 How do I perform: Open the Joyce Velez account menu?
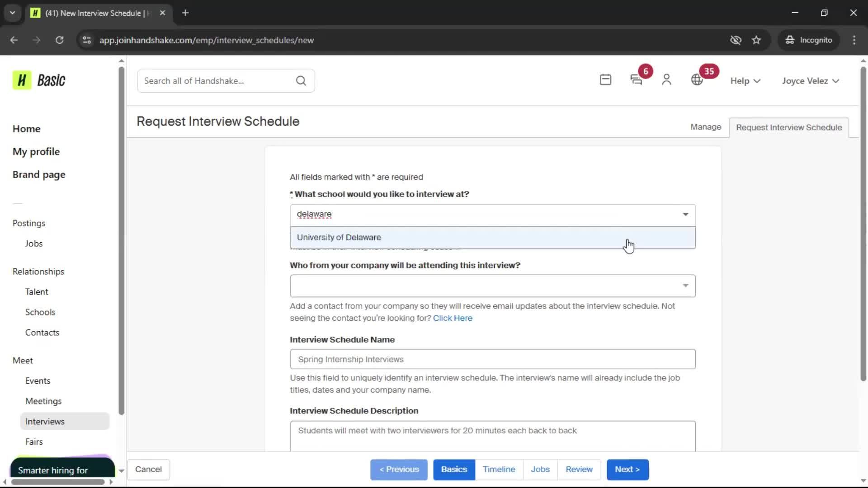811,81
